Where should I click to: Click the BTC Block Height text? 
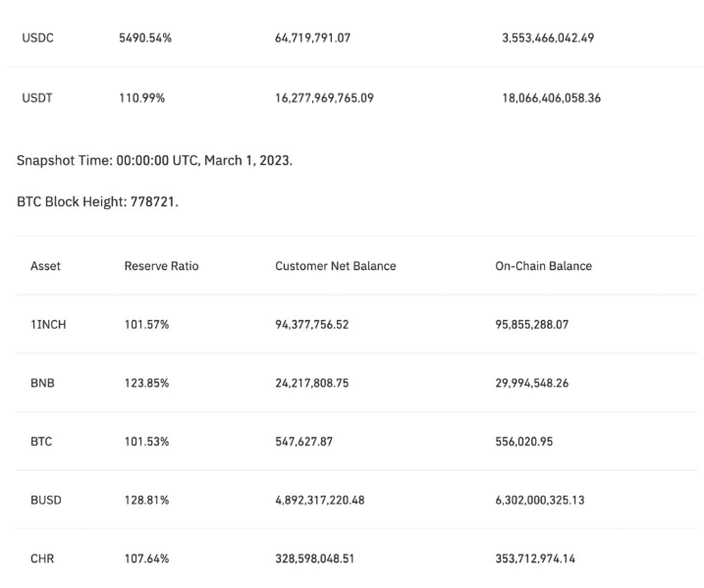click(x=97, y=202)
